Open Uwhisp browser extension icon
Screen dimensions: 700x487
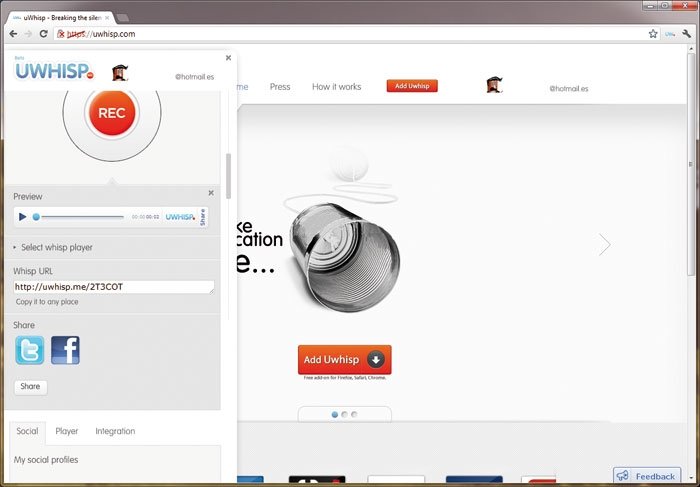tap(670, 34)
